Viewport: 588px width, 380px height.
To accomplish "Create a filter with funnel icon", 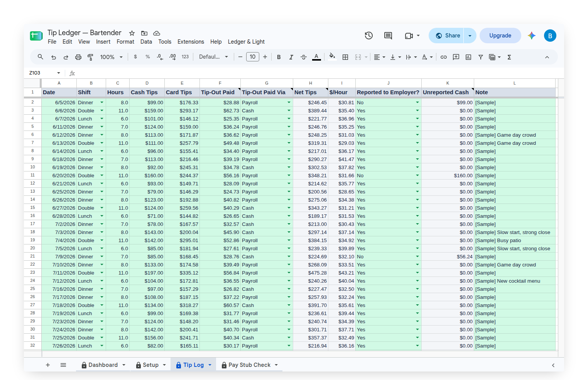I will click(481, 57).
